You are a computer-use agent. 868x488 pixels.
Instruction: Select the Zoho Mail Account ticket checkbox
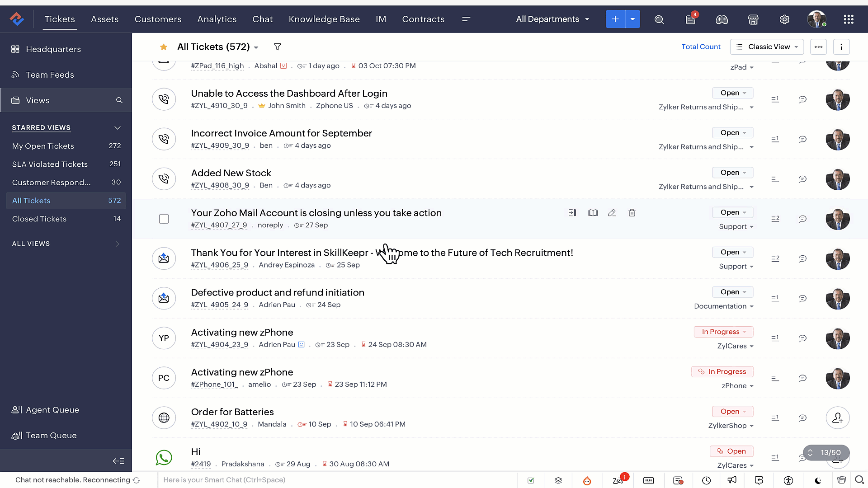(164, 219)
